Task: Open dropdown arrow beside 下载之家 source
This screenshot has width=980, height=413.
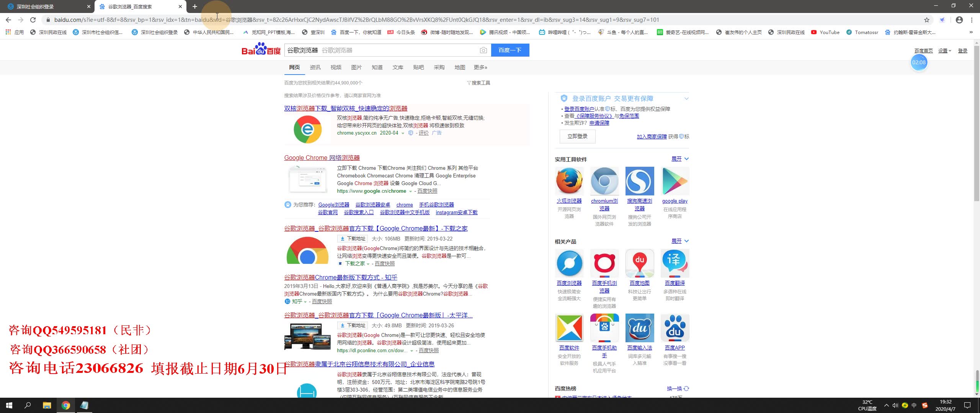Action: [x=368, y=264]
